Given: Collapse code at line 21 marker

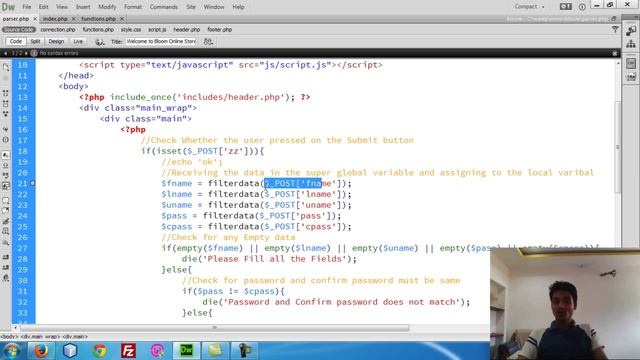Looking at the screenshot, I should (33, 183).
